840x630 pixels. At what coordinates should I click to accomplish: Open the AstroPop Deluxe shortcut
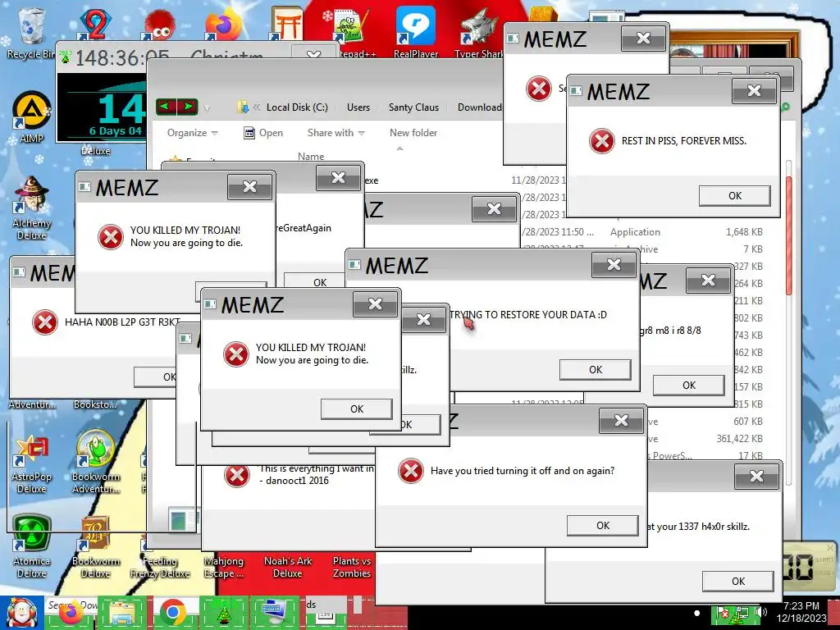pyautogui.click(x=32, y=465)
